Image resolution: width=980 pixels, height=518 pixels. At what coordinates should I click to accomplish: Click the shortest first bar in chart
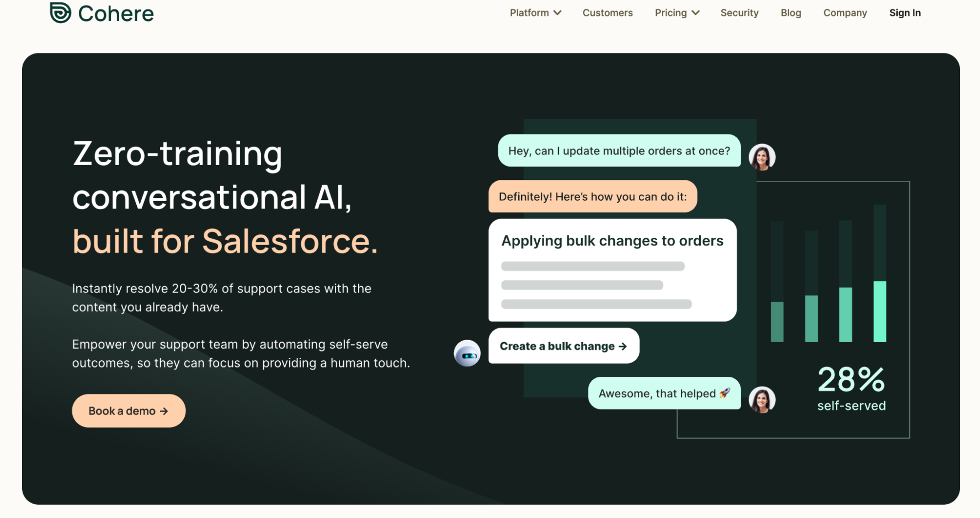(777, 321)
